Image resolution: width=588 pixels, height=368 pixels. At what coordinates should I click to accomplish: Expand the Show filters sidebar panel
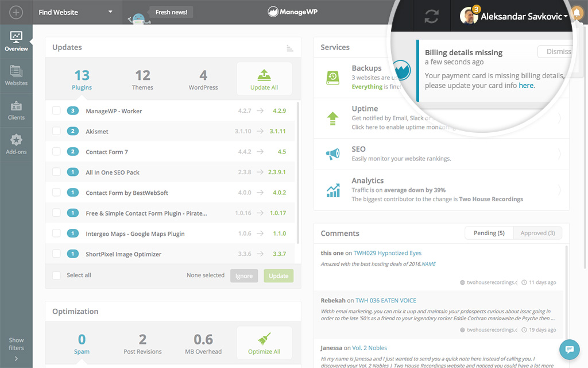(x=16, y=348)
